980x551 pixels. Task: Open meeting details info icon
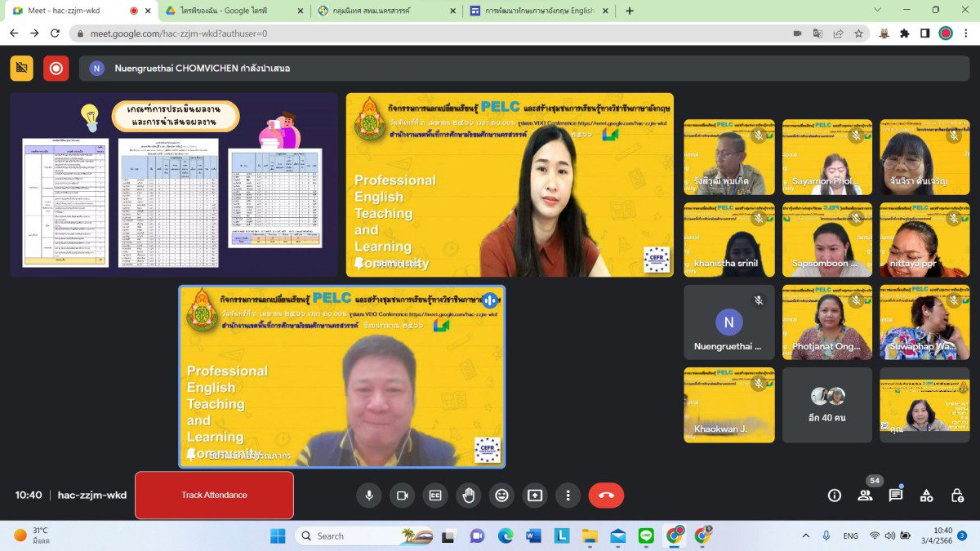point(835,495)
